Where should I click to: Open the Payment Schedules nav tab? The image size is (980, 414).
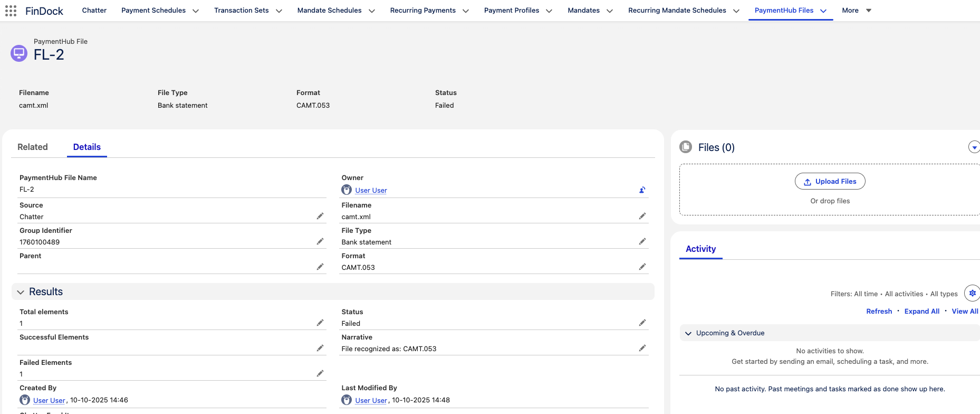153,10
